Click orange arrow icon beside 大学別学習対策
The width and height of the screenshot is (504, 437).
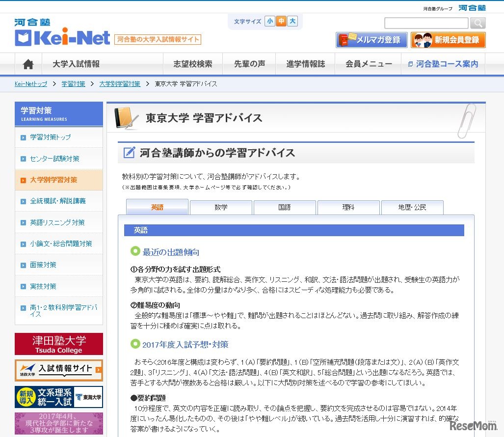23,180
